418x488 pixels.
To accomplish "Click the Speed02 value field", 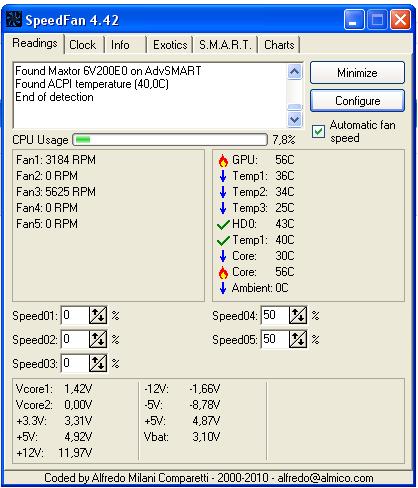I will [75, 339].
